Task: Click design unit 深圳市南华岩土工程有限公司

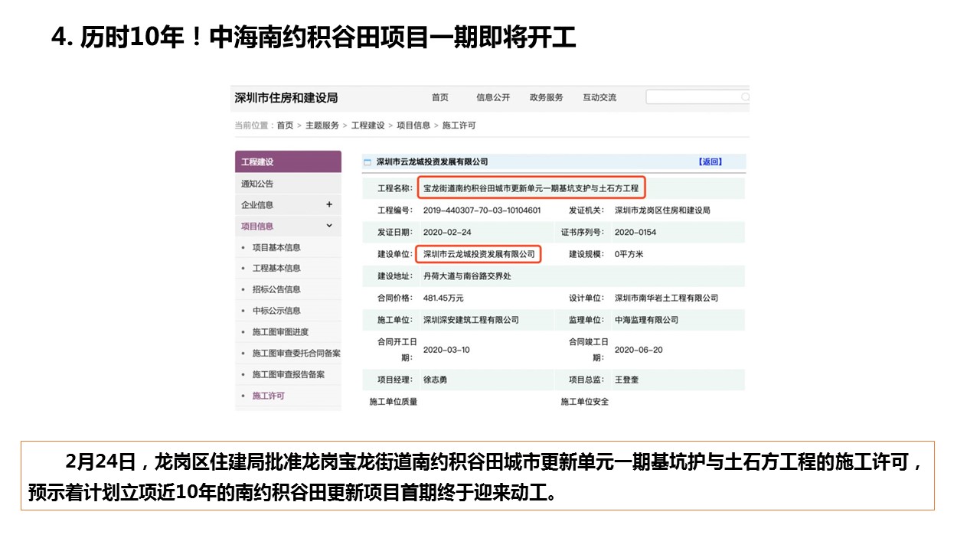Action: (x=666, y=298)
